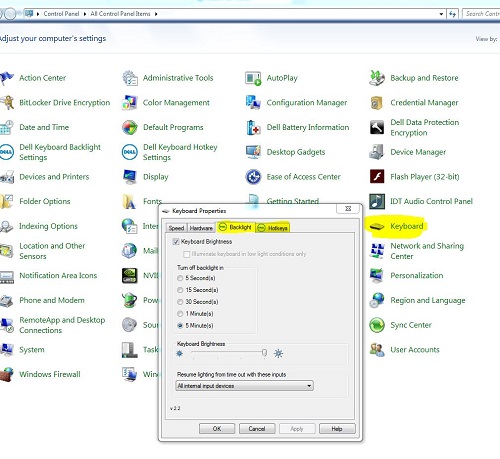Open Location and Other Sensors icon
Viewport: 500px width, 459px height.
click(x=7, y=251)
